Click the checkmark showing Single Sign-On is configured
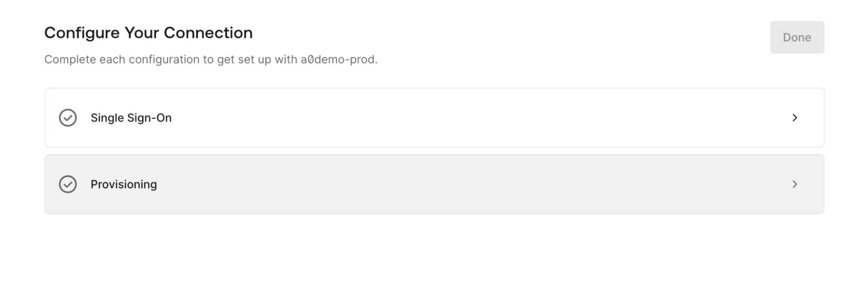Viewport: 868px width, 284px height. pyautogui.click(x=68, y=118)
